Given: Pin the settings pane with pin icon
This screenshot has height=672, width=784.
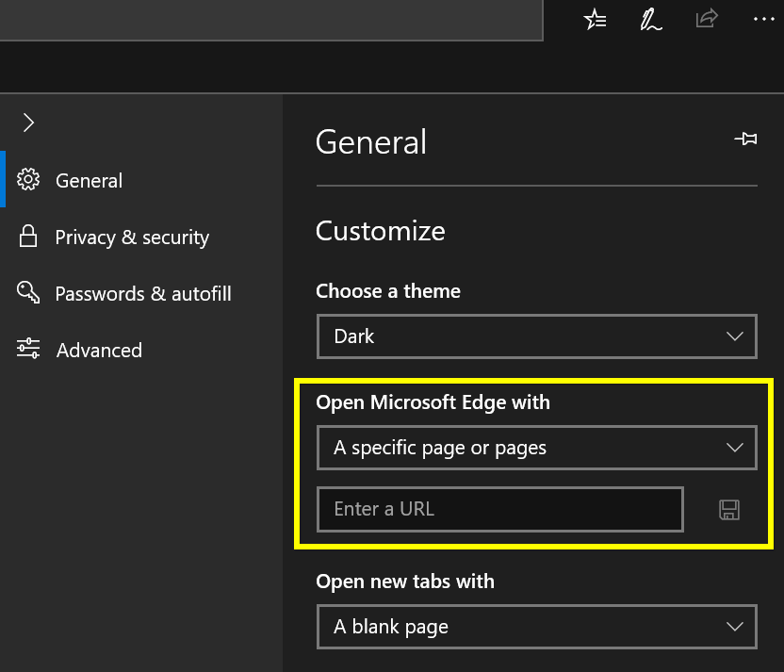Looking at the screenshot, I should 745,139.
